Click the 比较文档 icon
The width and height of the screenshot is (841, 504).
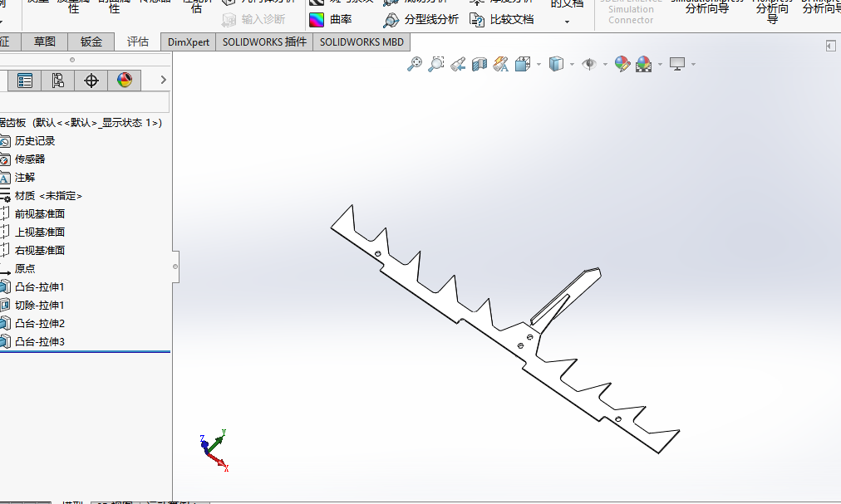[477, 20]
